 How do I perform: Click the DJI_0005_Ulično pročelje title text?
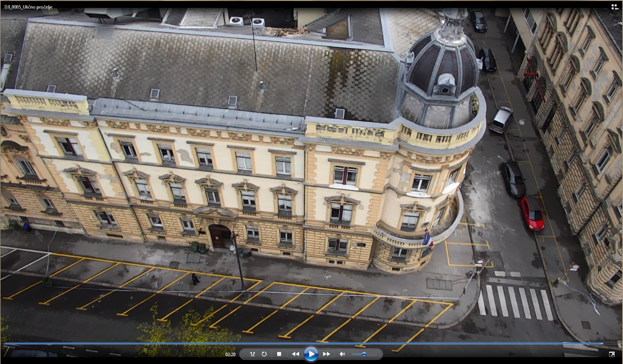(28, 7)
